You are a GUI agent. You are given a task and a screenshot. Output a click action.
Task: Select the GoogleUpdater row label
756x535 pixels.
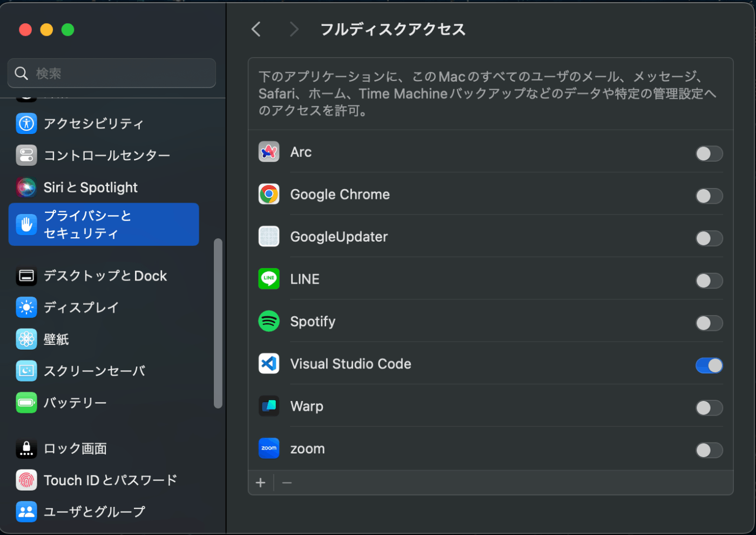tap(339, 237)
